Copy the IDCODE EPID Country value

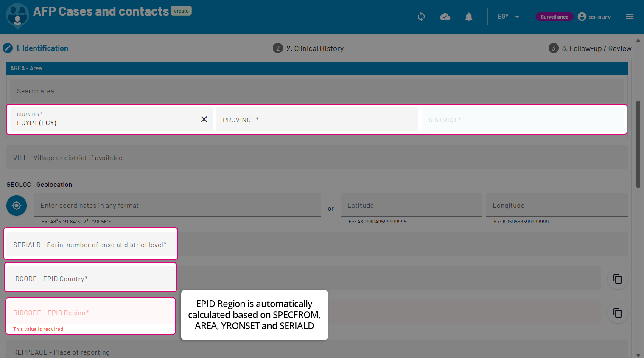(617, 279)
